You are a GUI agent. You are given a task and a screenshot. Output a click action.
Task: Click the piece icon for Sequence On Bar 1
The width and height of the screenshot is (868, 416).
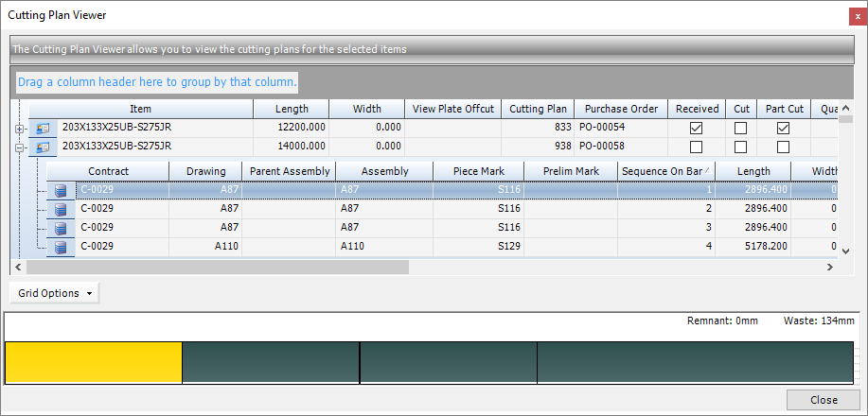(61, 190)
